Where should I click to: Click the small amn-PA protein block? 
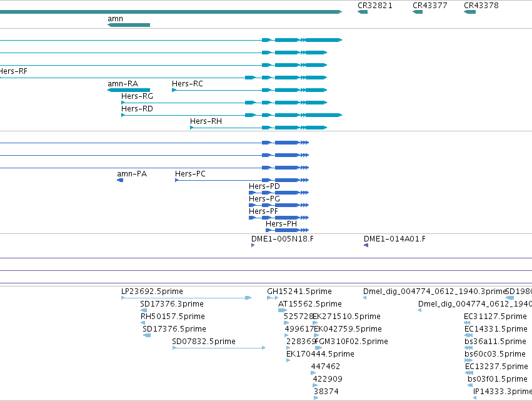tap(120, 180)
